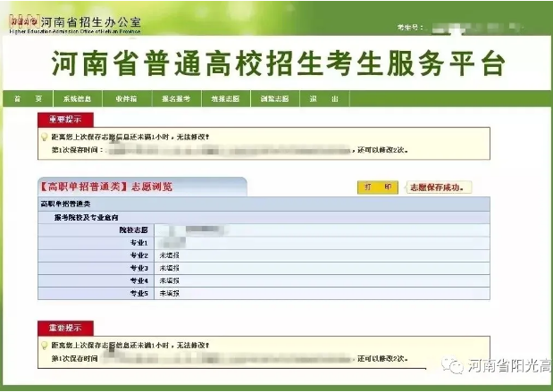553x392 pixels.
Task: Click the 【高职单招普通类】志愿浏览 heading
Action: coord(105,187)
